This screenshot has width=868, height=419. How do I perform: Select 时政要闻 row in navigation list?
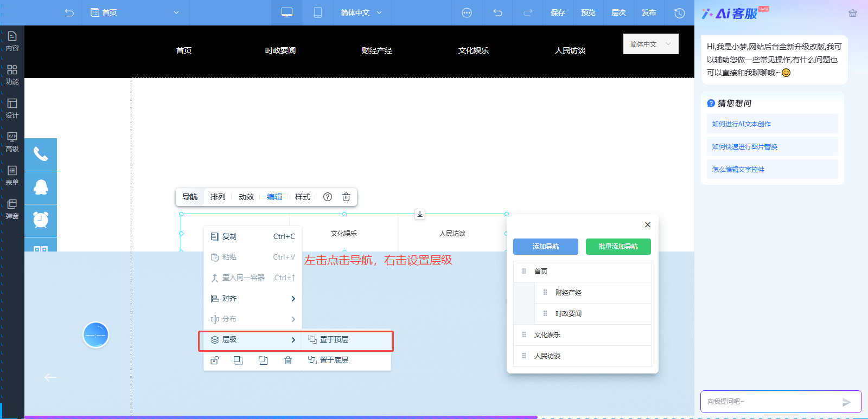click(x=593, y=314)
